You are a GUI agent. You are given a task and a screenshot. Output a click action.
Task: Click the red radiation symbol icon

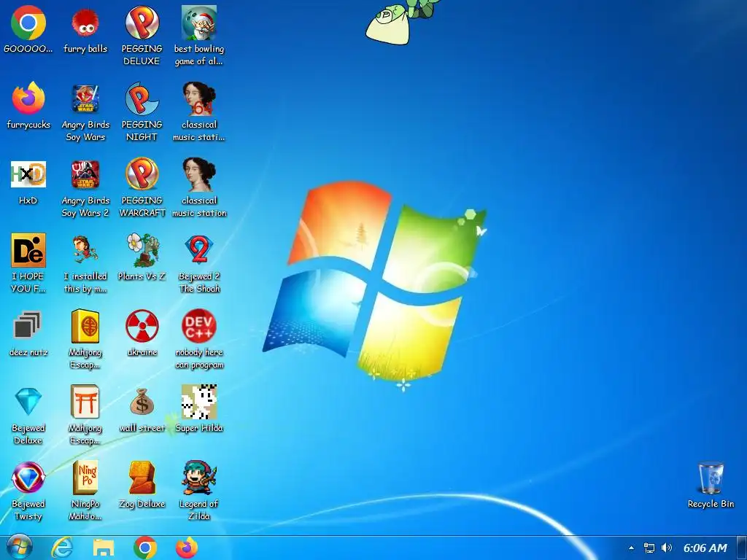[142, 326]
